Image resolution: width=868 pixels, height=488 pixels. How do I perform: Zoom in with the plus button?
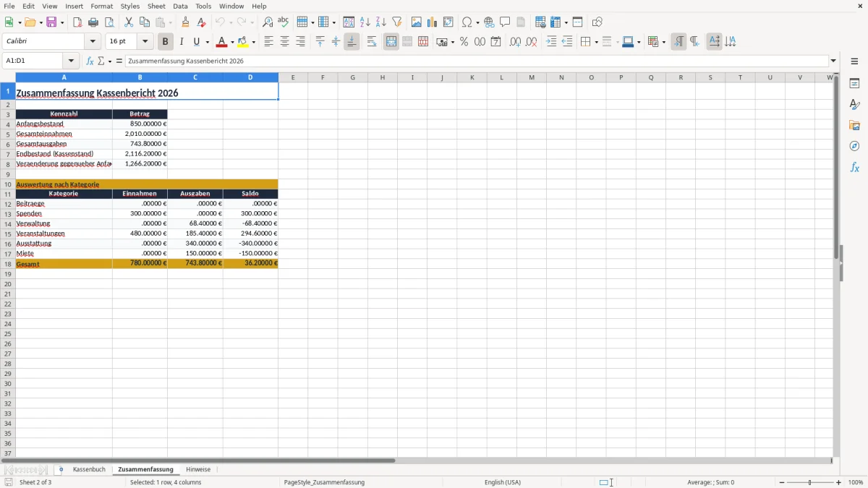[x=839, y=482]
